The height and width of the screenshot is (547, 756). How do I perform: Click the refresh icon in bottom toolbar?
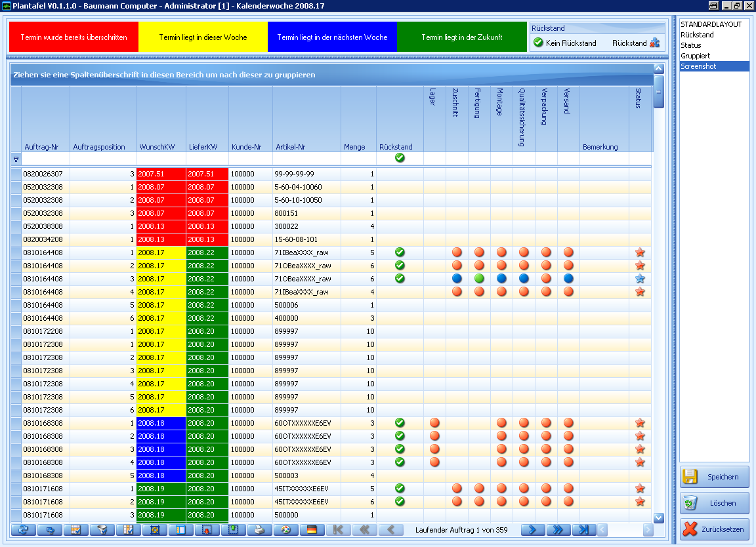[x=24, y=530]
